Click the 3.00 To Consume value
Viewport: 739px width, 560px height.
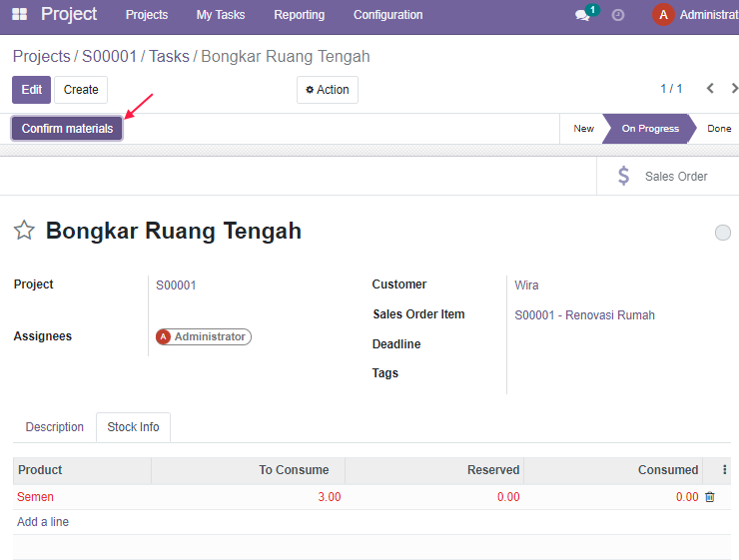(329, 497)
